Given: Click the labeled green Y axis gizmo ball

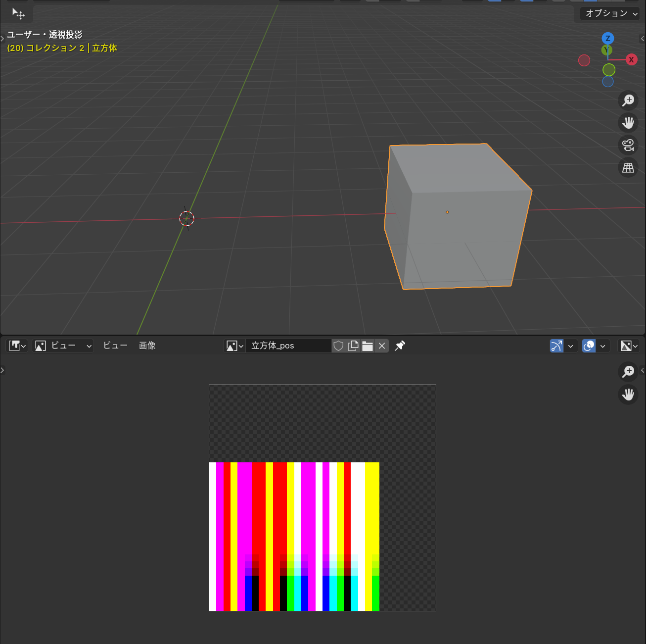Looking at the screenshot, I should point(606,50).
